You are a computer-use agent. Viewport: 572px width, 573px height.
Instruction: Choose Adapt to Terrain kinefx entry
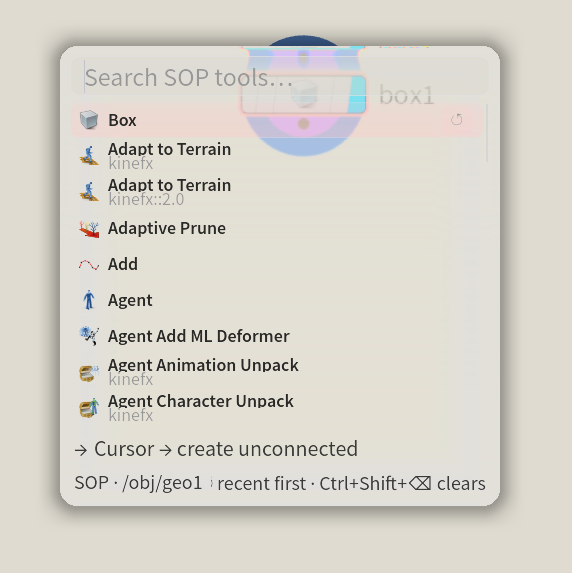pos(277,156)
